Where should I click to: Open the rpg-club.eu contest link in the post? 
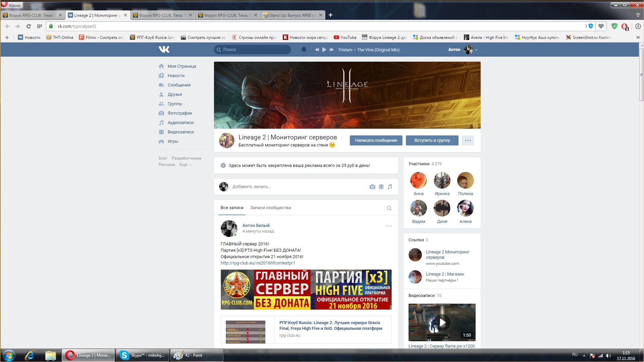coord(258,263)
